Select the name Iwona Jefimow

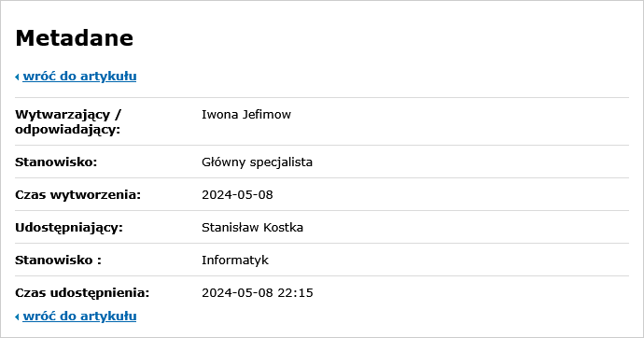(x=246, y=114)
